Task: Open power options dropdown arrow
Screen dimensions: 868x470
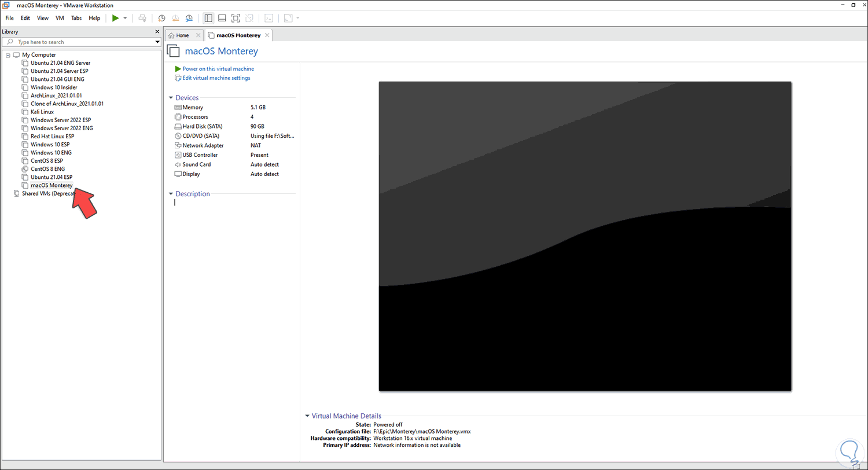Action: pyautogui.click(x=125, y=18)
